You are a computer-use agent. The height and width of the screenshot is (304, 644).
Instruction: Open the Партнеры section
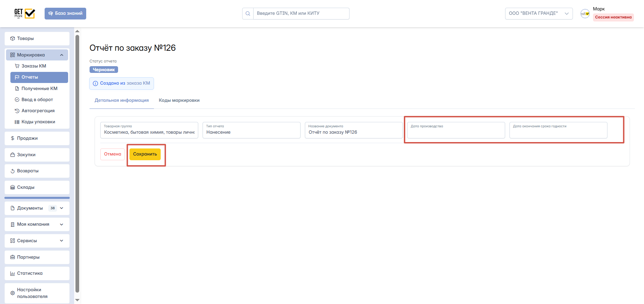[37, 257]
